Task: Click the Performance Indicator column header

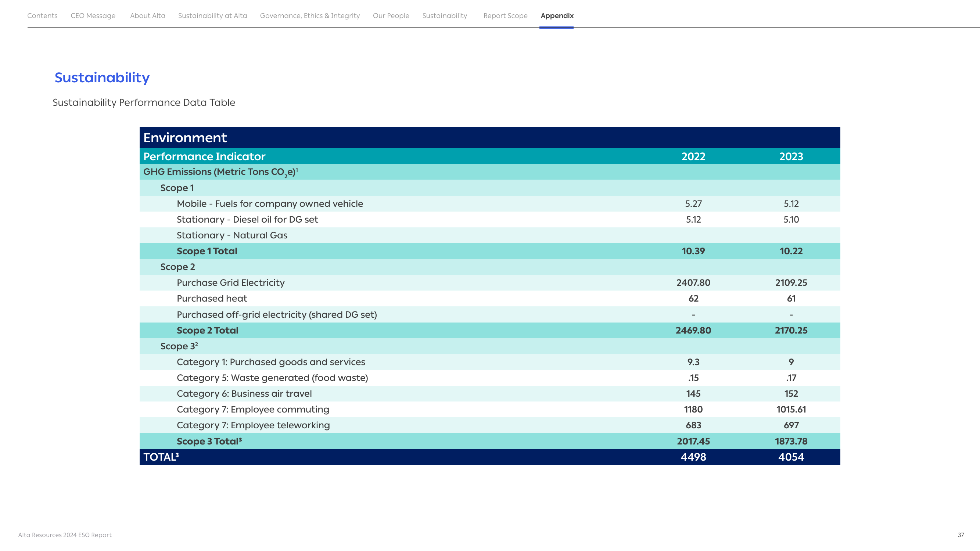Action: (x=204, y=156)
